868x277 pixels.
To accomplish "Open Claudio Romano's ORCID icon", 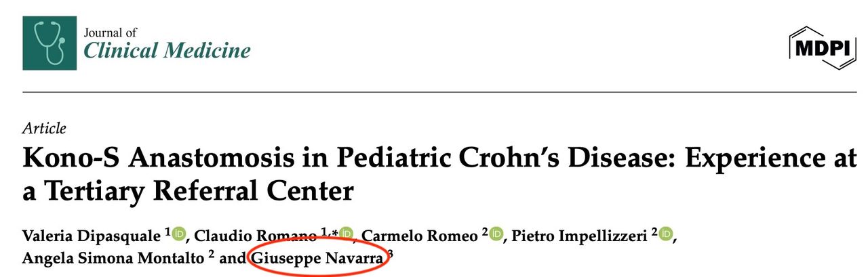I will coord(347,234).
